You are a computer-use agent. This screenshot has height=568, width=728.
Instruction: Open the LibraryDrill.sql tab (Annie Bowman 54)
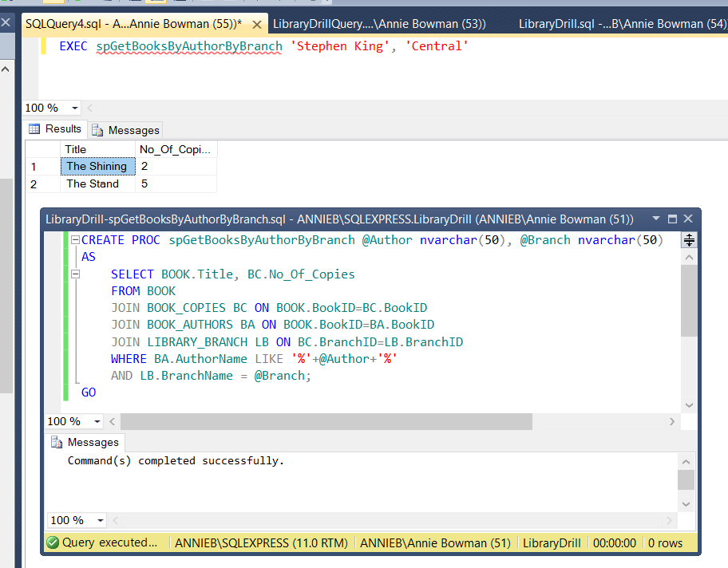(623, 24)
